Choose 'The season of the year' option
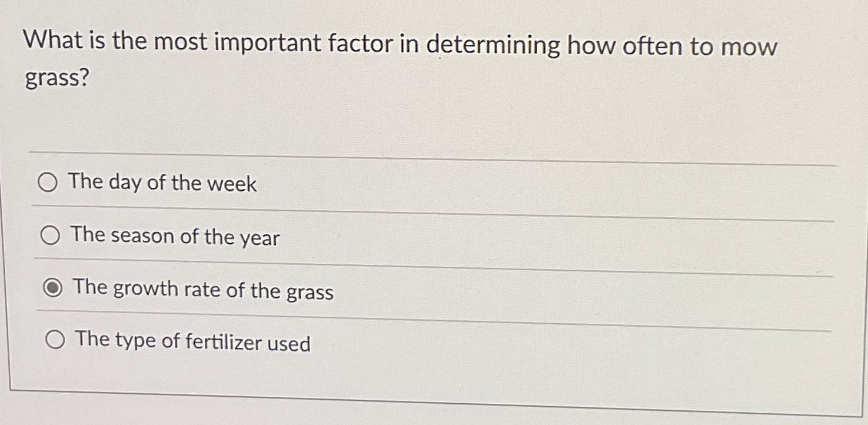This screenshot has width=868, height=425. click(51, 235)
